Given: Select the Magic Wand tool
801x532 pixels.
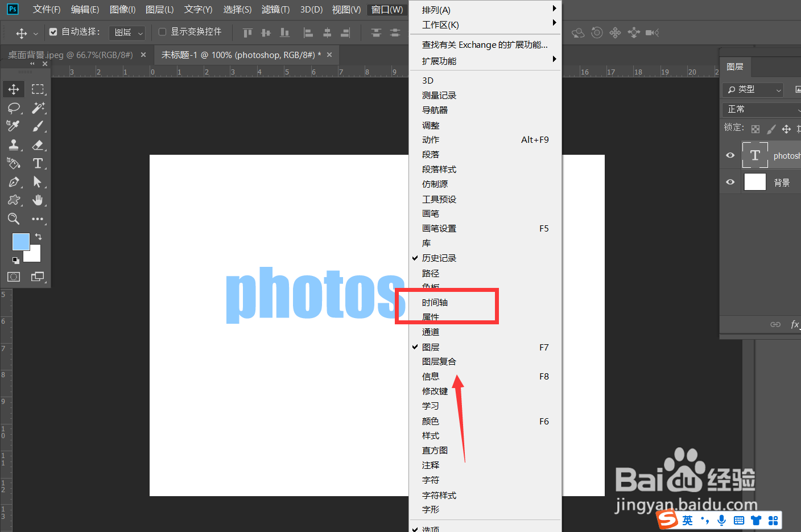Looking at the screenshot, I should (38, 108).
